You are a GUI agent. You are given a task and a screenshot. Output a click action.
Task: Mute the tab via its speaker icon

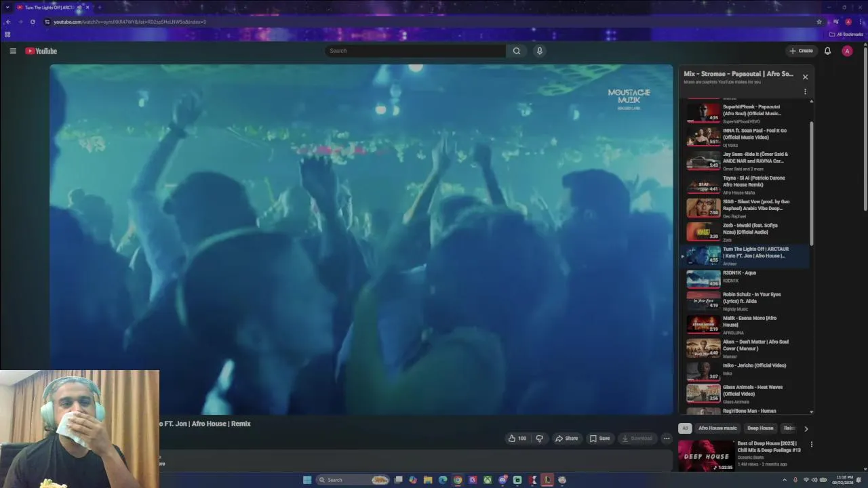79,7
